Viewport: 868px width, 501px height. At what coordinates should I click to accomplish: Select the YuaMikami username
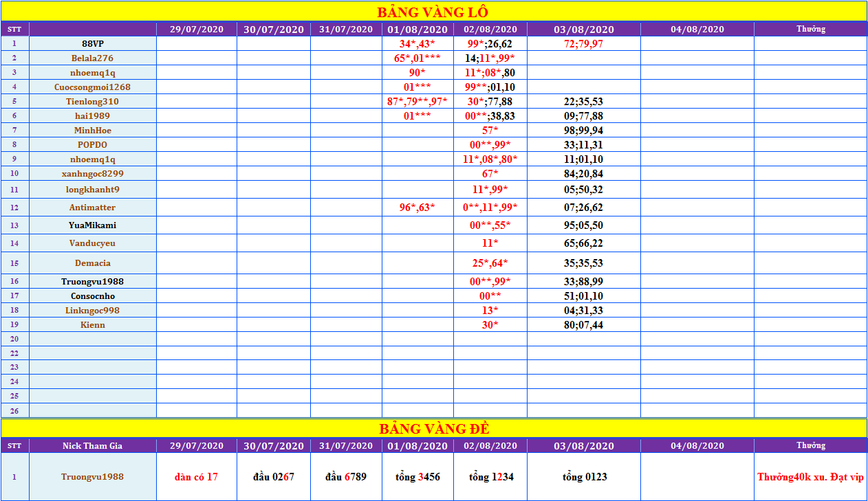[93, 225]
